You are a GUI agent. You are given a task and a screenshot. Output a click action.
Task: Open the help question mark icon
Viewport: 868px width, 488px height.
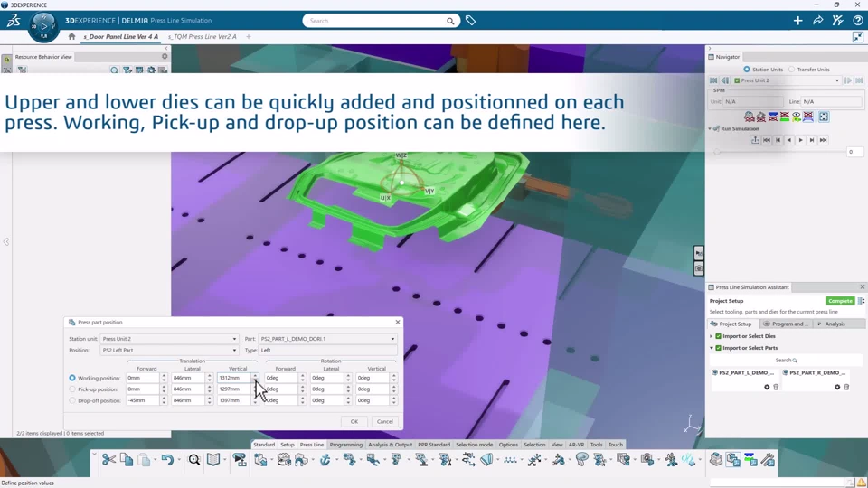click(x=857, y=21)
